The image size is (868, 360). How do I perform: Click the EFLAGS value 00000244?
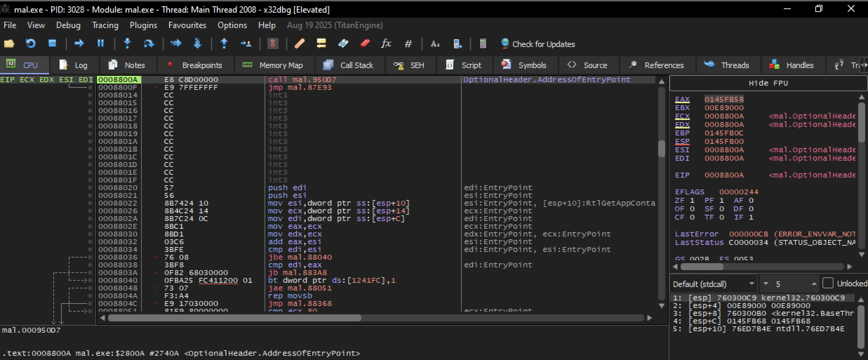coord(739,192)
